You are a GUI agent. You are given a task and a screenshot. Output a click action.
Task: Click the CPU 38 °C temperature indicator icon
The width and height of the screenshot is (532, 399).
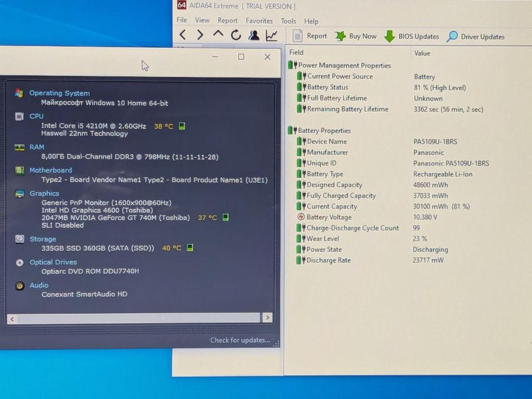(x=182, y=126)
